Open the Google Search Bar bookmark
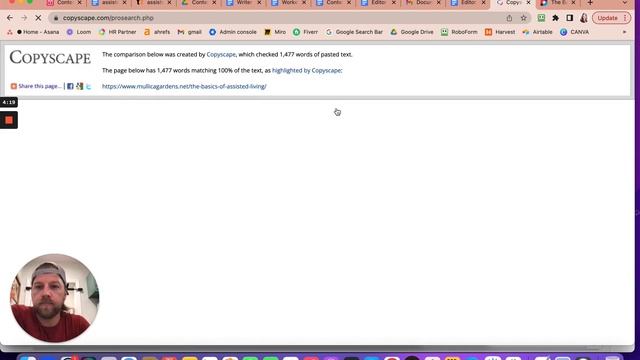 354,32
